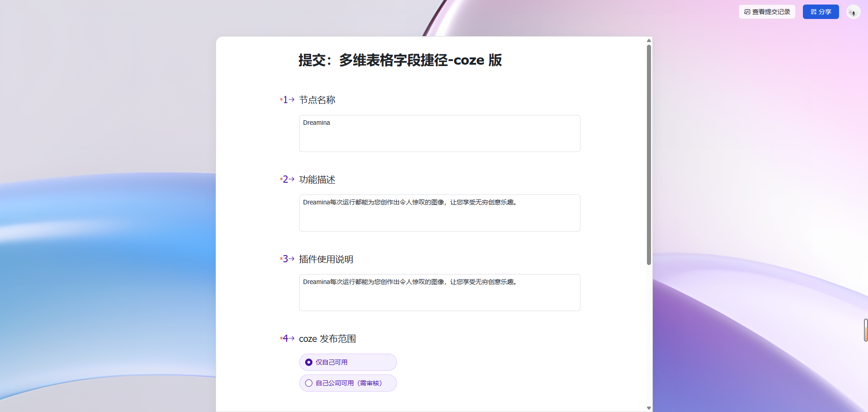Select 自己公司可用（需审核）radio option
This screenshot has width=868, height=412.
pyautogui.click(x=348, y=383)
